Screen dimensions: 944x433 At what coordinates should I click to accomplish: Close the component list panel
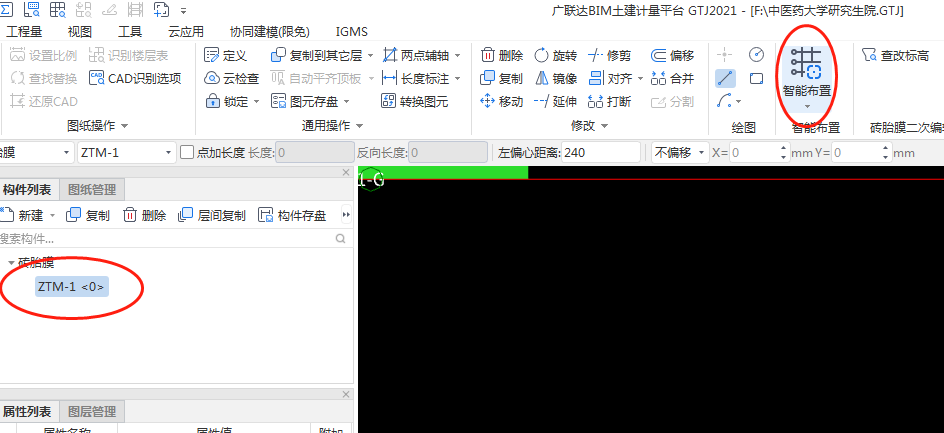(x=346, y=172)
